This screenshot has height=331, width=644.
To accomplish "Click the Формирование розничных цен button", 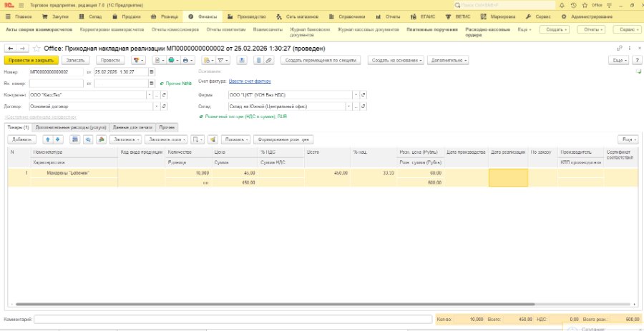I will (283, 139).
